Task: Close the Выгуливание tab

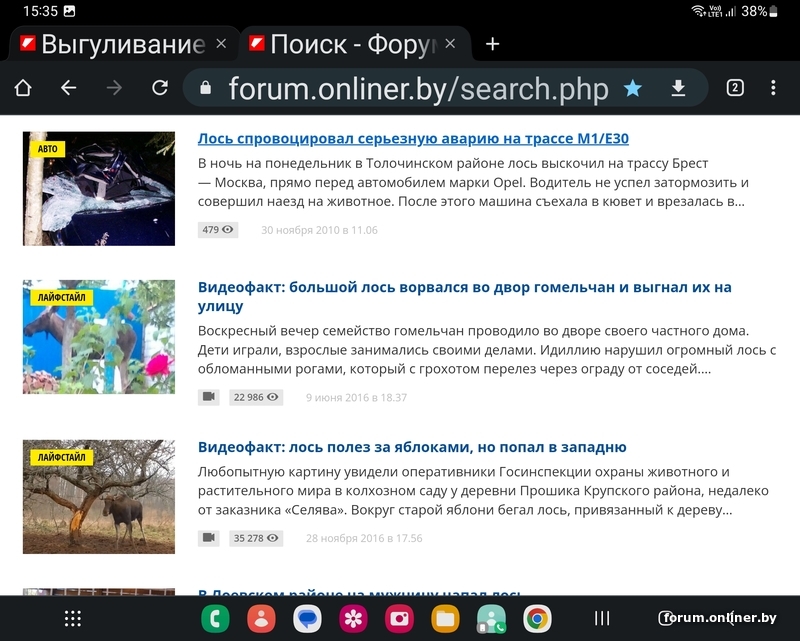Action: [221, 44]
